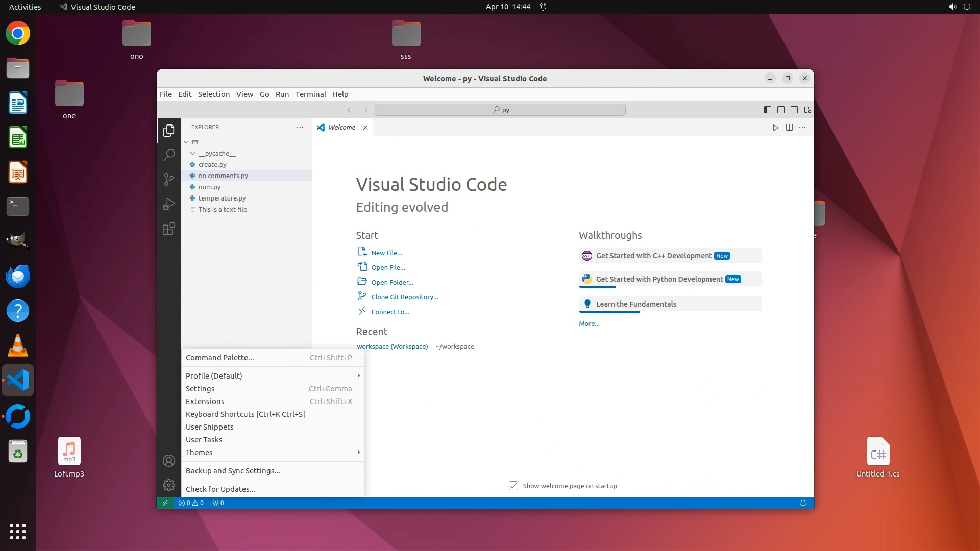Toggle the bottom panel layout button
This screenshot has width=980, height=551.
point(781,110)
